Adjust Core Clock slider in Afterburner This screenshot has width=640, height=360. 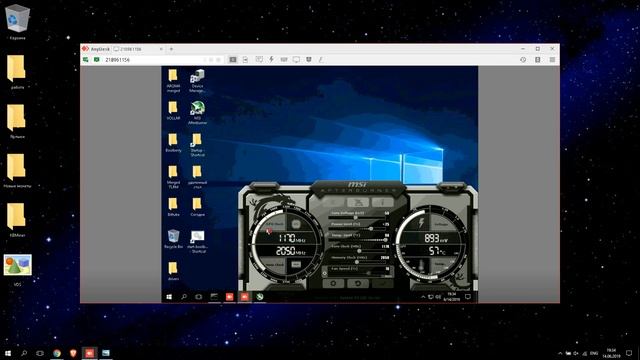click(358, 251)
